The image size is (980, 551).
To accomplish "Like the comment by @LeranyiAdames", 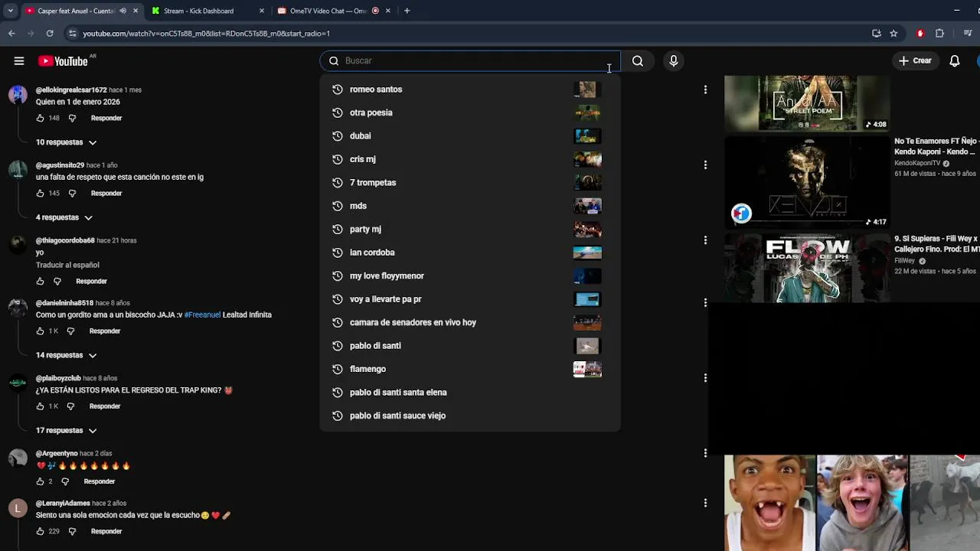I will click(41, 531).
